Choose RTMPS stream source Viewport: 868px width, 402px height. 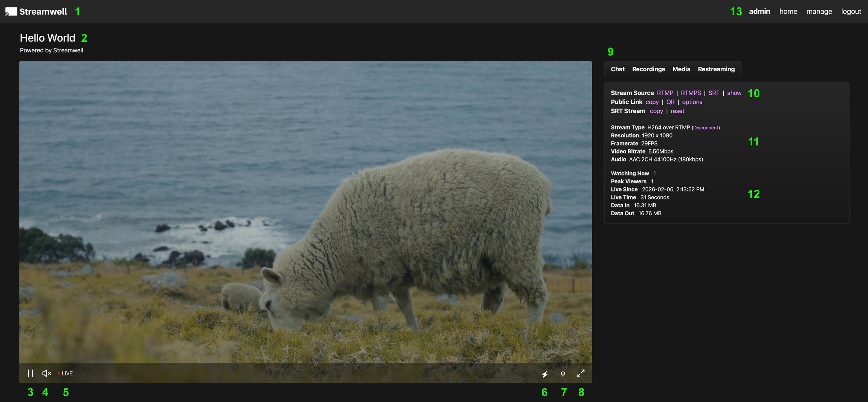[691, 93]
